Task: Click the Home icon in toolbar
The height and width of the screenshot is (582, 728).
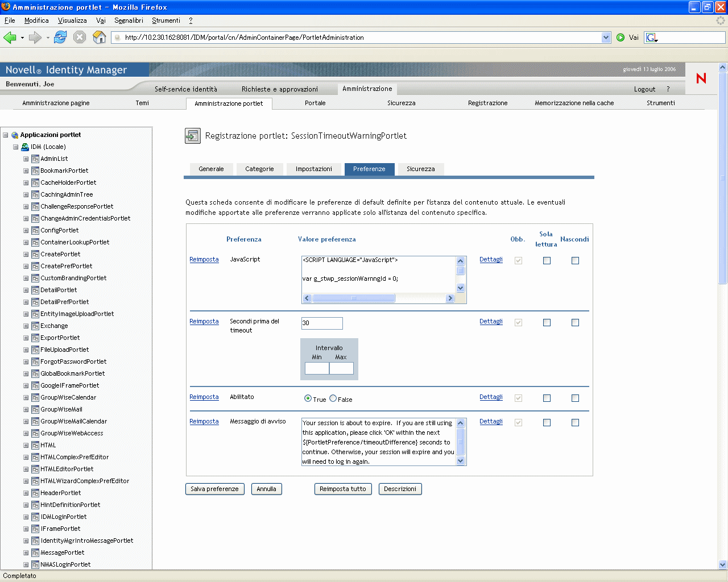Action: [x=100, y=38]
